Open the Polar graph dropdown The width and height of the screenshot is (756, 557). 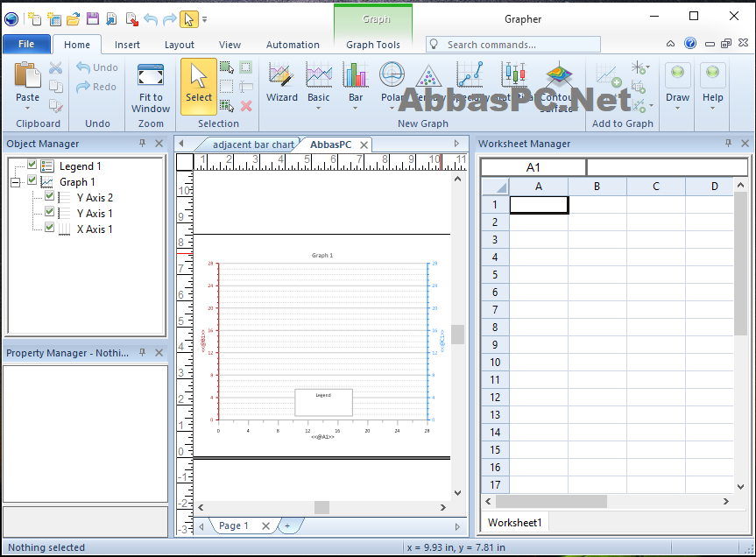click(392, 108)
